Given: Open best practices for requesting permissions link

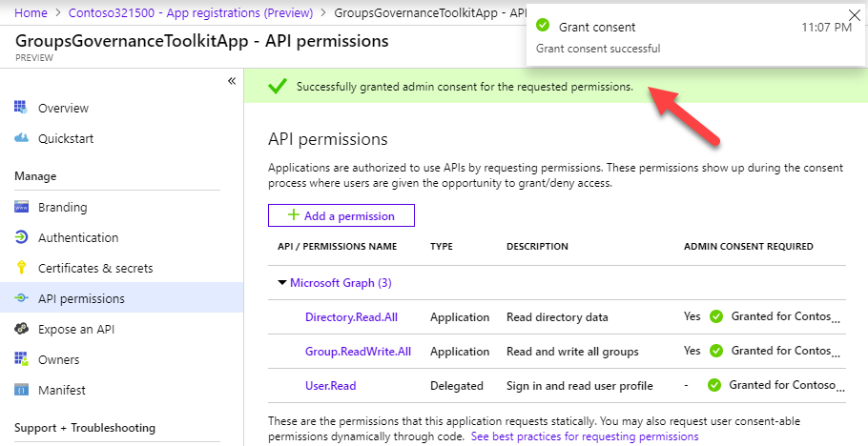Looking at the screenshot, I should [x=585, y=436].
